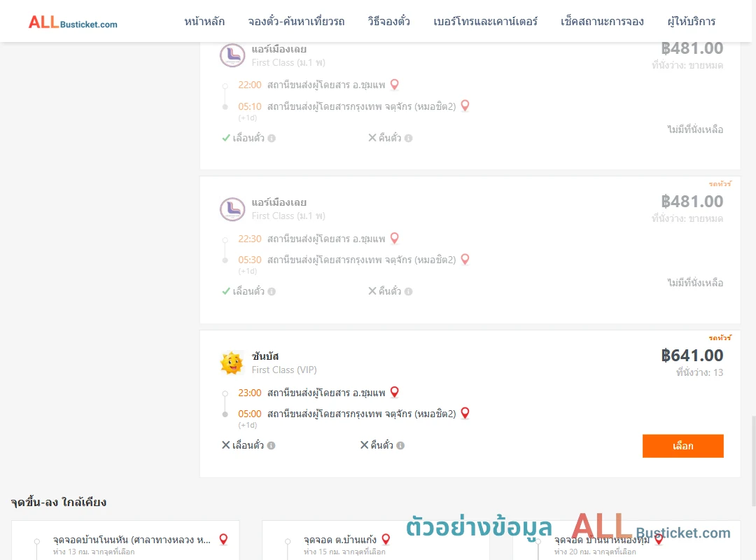This screenshot has width=756, height=560.
Task: Open จองตั๋ว-ค้นหาเที่ยวรถ menu item
Action: point(296,21)
